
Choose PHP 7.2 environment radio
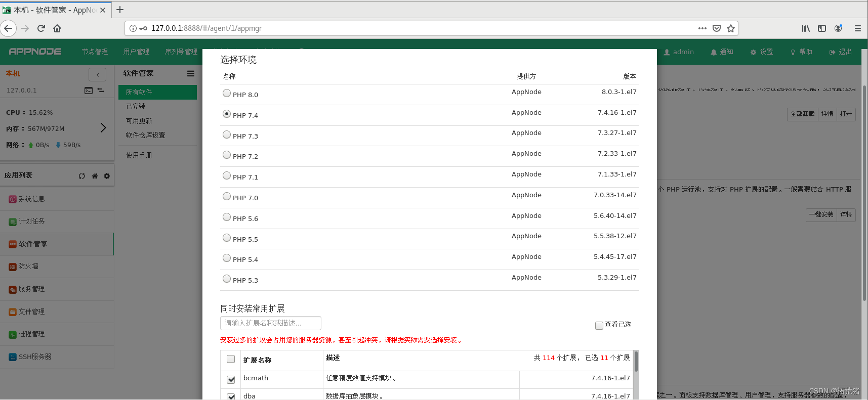coord(227,155)
